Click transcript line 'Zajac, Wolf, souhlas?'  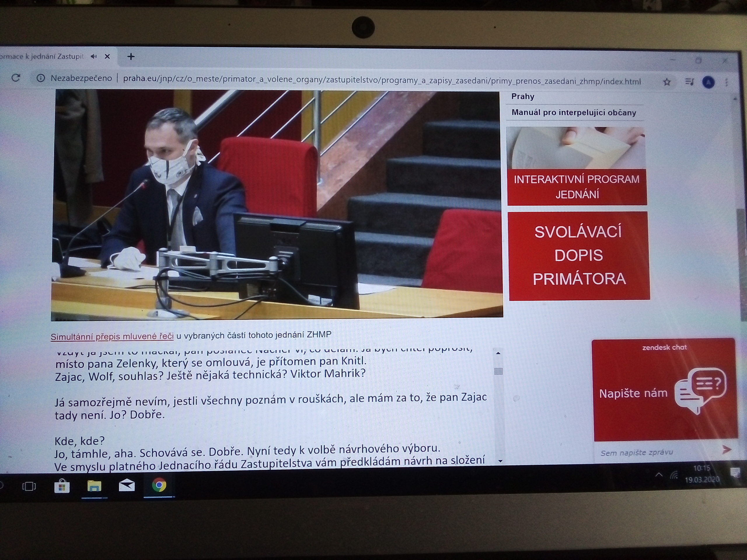point(210,375)
